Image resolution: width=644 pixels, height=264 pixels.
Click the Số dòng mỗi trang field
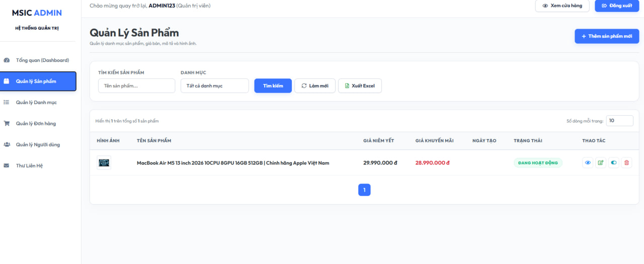click(619, 121)
